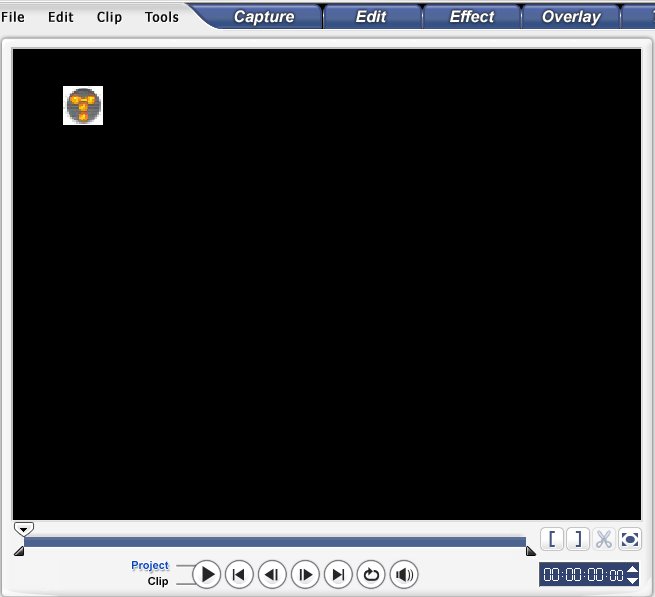Enlarge the preview window

pyautogui.click(x=630, y=539)
